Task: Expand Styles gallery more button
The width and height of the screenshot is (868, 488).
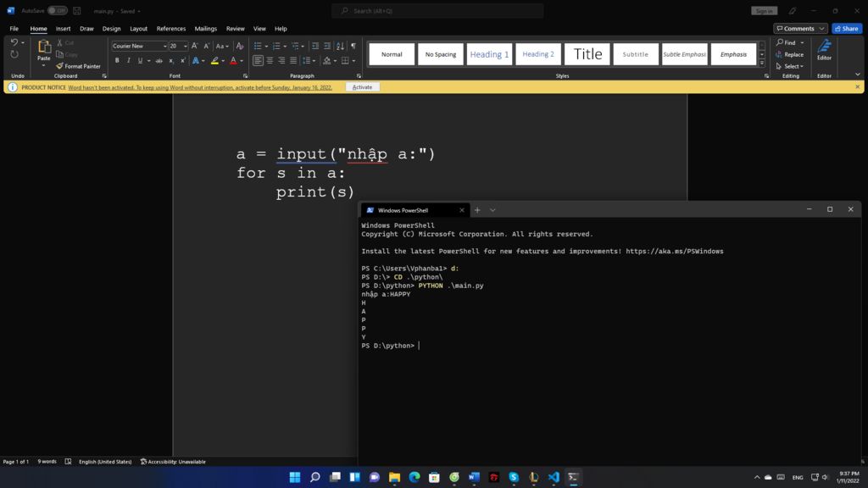Action: [762, 63]
